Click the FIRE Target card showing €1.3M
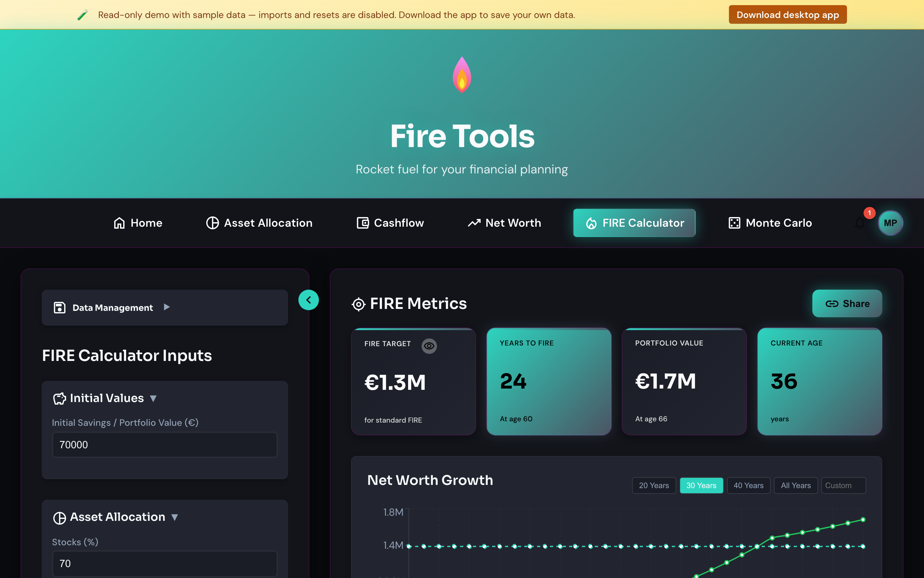This screenshot has height=578, width=924. (413, 381)
